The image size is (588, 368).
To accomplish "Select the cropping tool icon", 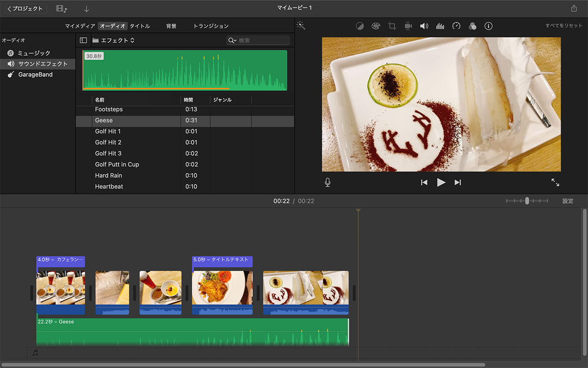I will (x=392, y=26).
